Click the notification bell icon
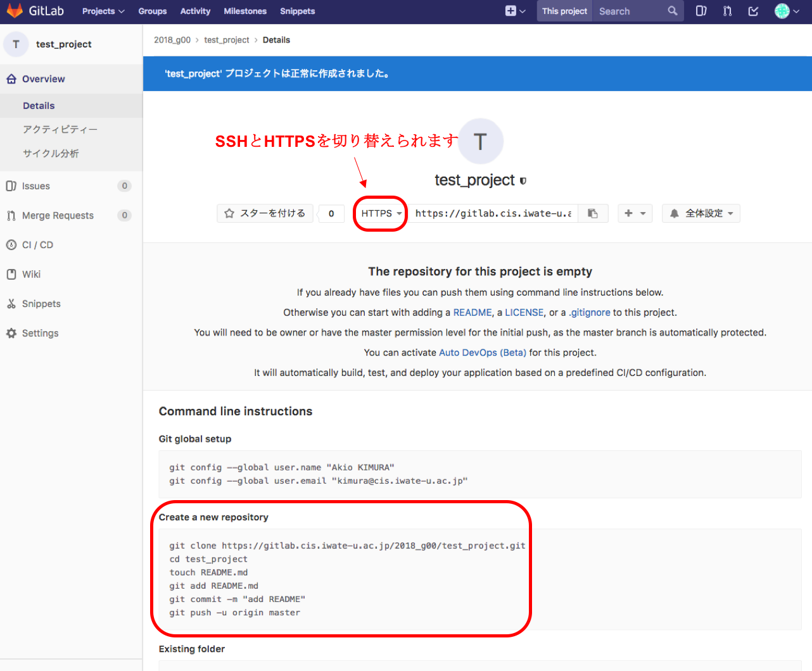This screenshot has height=671, width=812. [x=675, y=213]
